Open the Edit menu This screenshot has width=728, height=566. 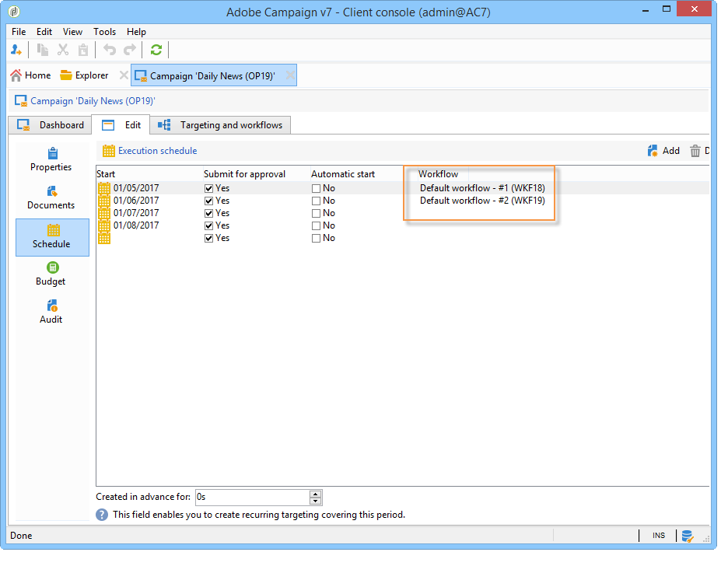click(x=44, y=32)
